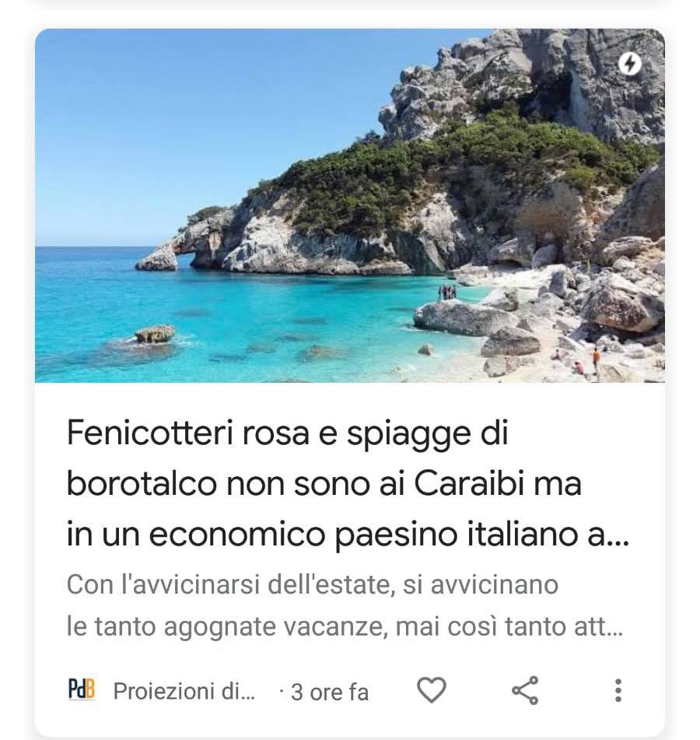Share the article via the share icon
The height and width of the screenshot is (740, 700).
tap(526, 690)
